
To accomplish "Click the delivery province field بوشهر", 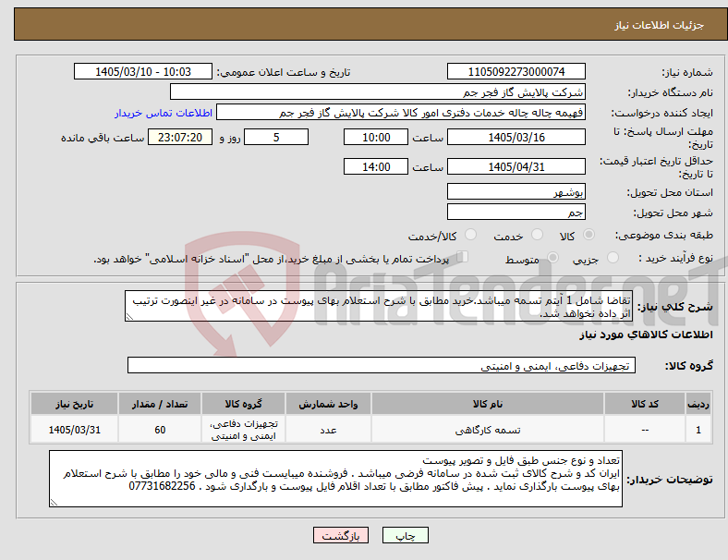I will coord(516,191).
